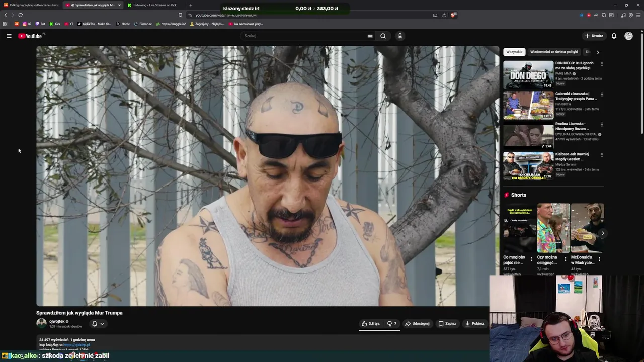Select 'Wiadomości ze świata polityki' chip
The height and width of the screenshot is (362, 644).
554,52
